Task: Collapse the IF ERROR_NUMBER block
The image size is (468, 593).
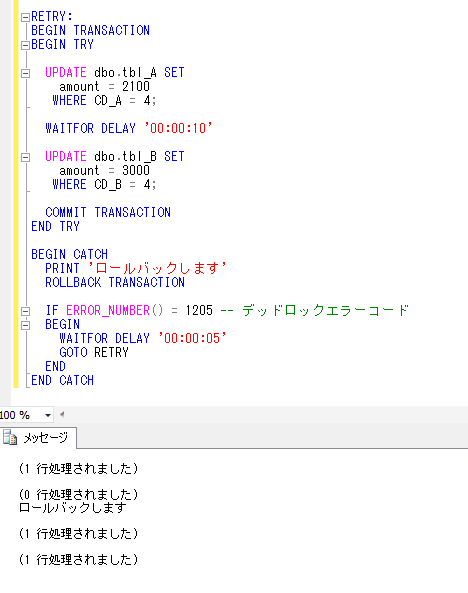Action: (25, 311)
